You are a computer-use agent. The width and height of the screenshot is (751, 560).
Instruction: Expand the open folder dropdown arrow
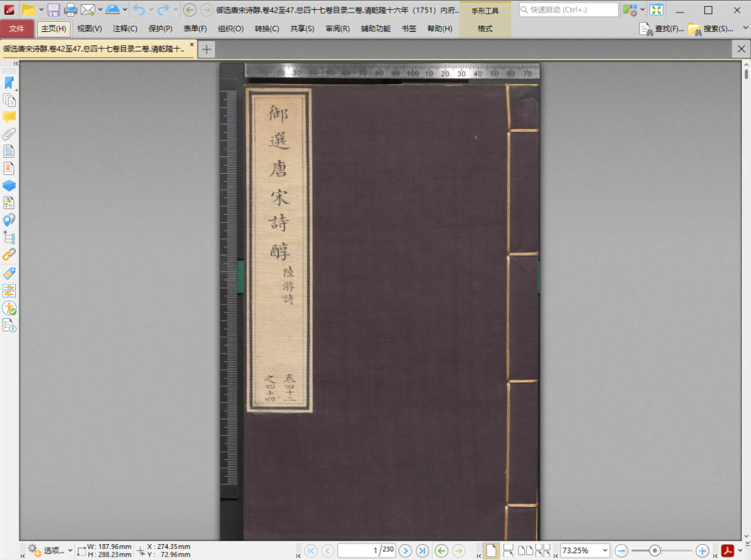(41, 10)
